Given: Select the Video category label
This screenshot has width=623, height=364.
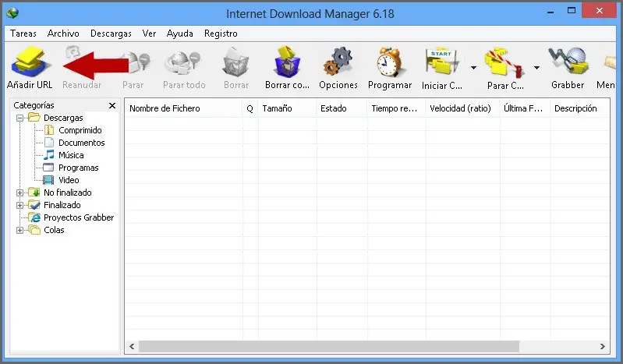Looking at the screenshot, I should (x=69, y=180).
